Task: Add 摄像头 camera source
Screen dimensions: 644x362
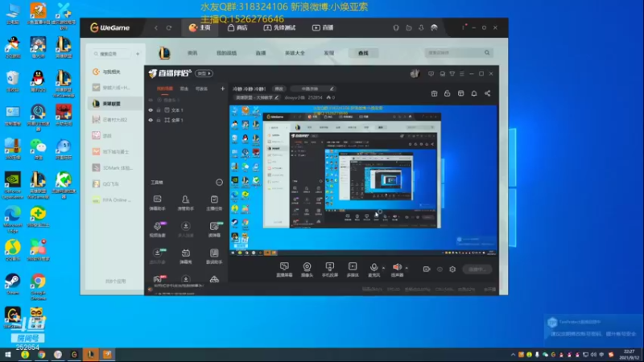Action: (307, 269)
